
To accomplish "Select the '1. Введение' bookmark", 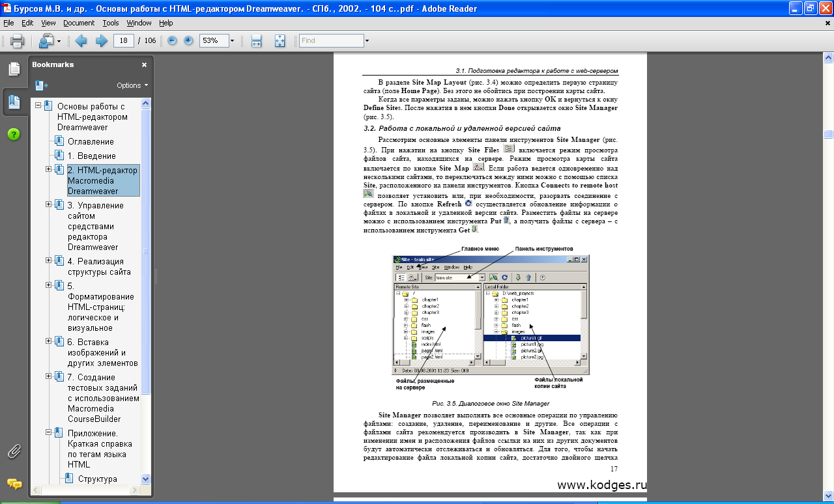I will click(x=92, y=156).
